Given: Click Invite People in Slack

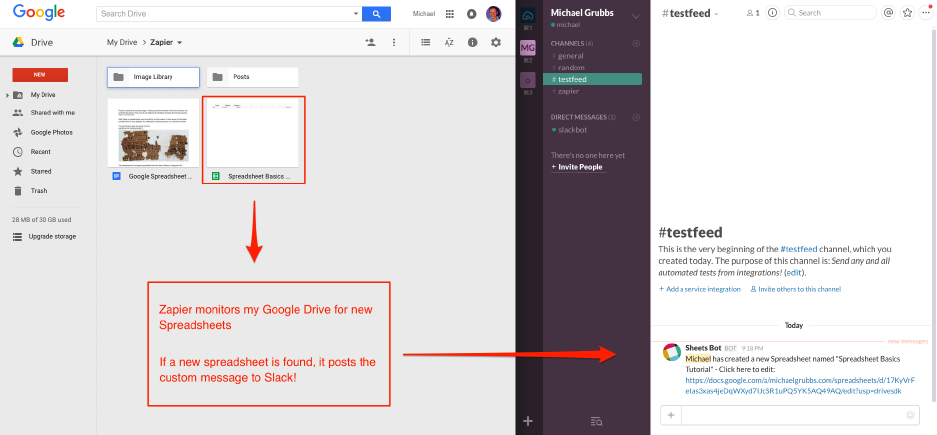Looking at the screenshot, I should [577, 167].
